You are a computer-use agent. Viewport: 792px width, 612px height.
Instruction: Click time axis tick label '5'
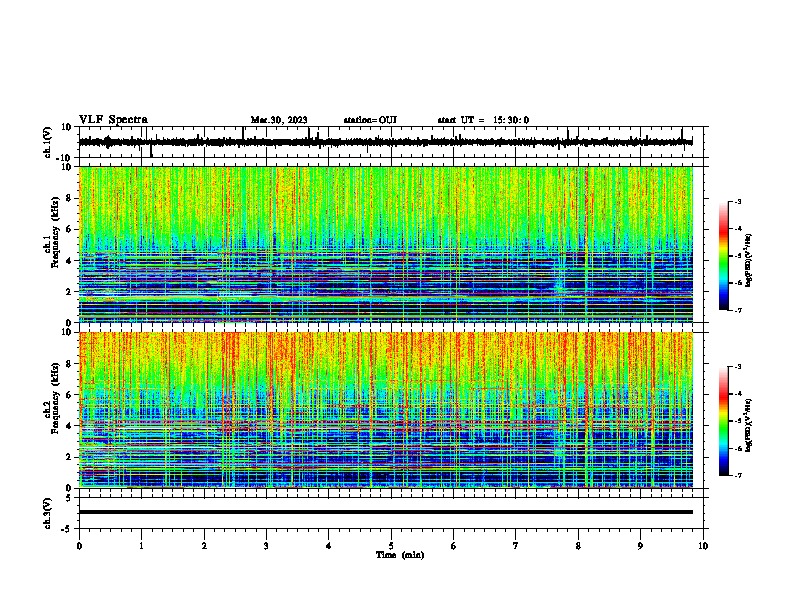(x=391, y=546)
